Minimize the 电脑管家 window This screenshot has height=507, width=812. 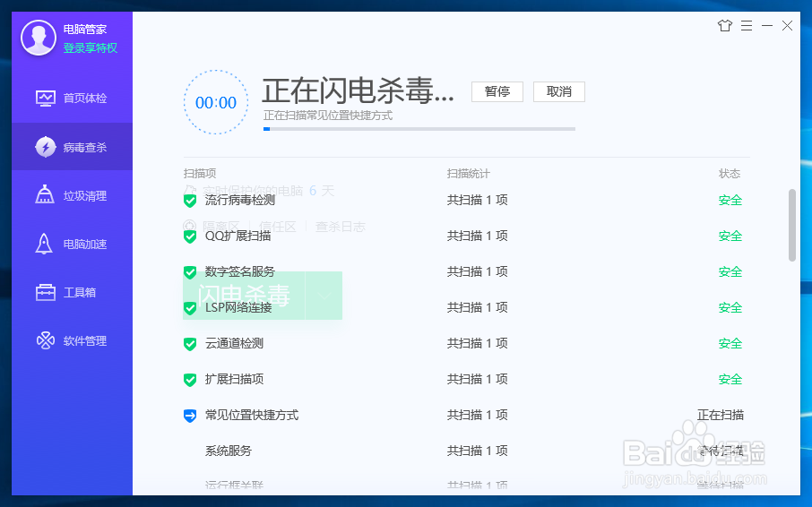(x=767, y=25)
